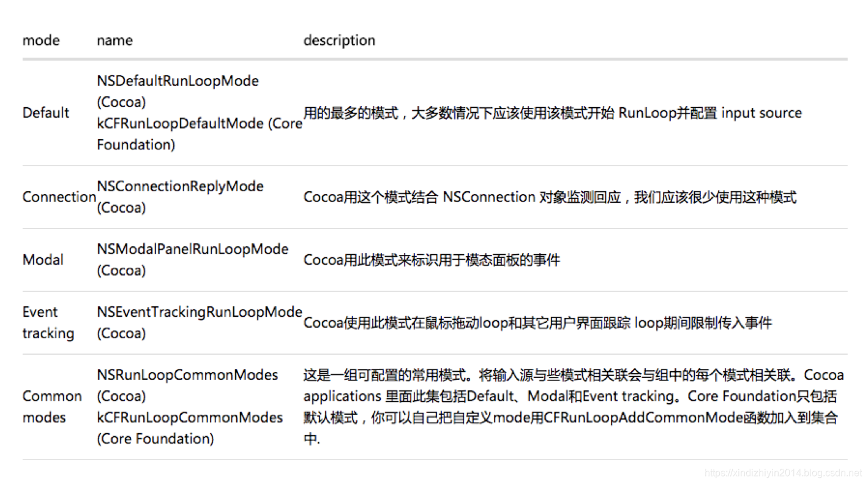868x484 pixels.
Task: Select the 'Common modes' mode cell
Action: pyautogui.click(x=52, y=407)
